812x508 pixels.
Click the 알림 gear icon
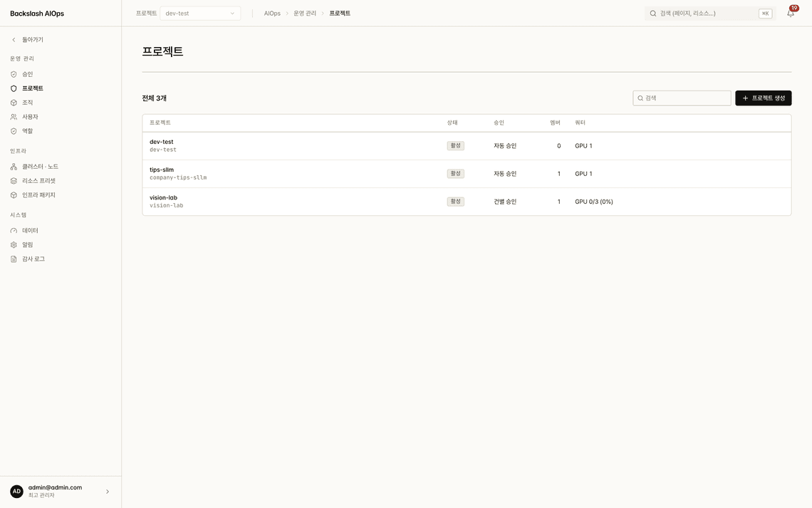pos(14,245)
